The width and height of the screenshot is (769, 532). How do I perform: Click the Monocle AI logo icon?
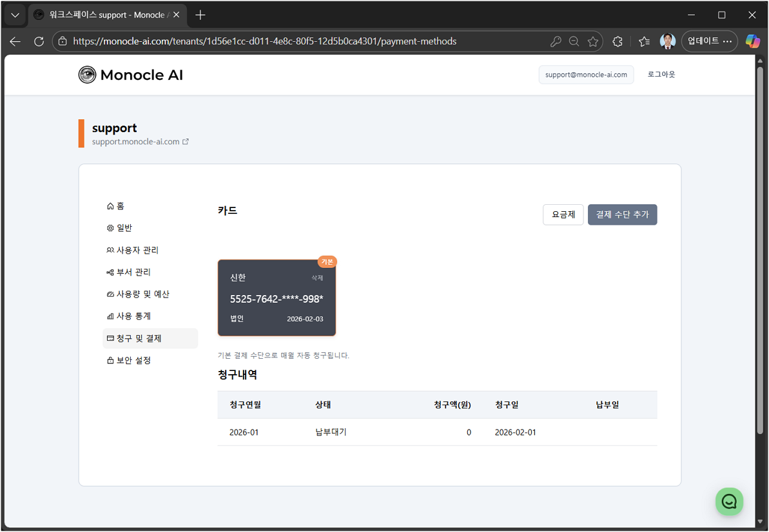coord(87,75)
